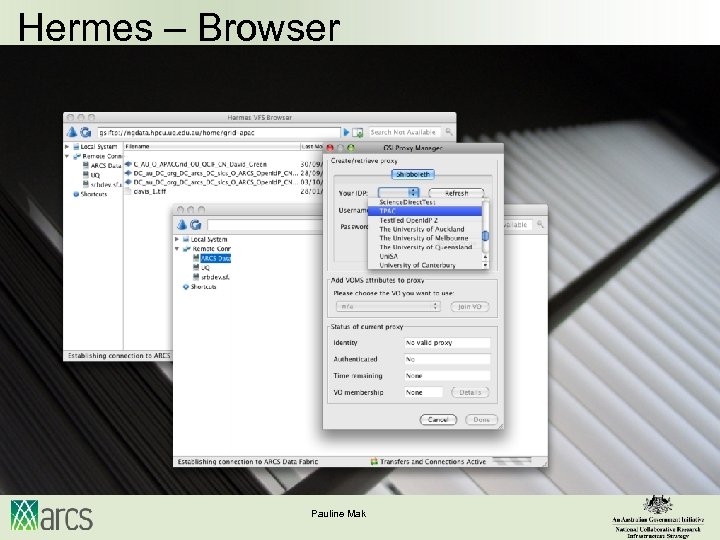Screen dimensions: 720x540
Task: Click the Remote Connections icon in front window tree
Action: [x=186, y=248]
